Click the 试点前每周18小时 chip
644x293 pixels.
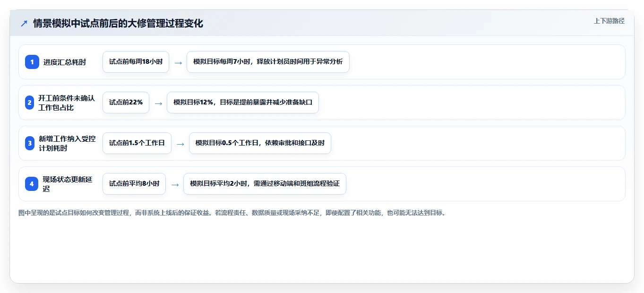pyautogui.click(x=136, y=62)
